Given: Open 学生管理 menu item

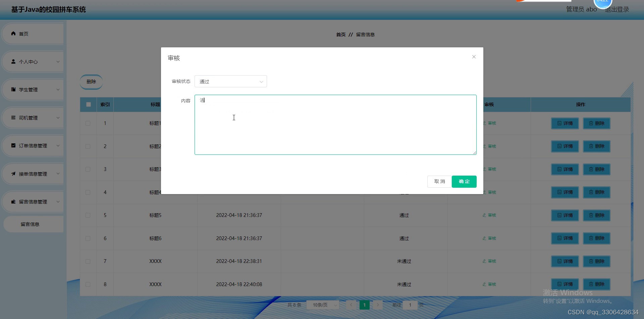Looking at the screenshot, I should click(x=33, y=90).
